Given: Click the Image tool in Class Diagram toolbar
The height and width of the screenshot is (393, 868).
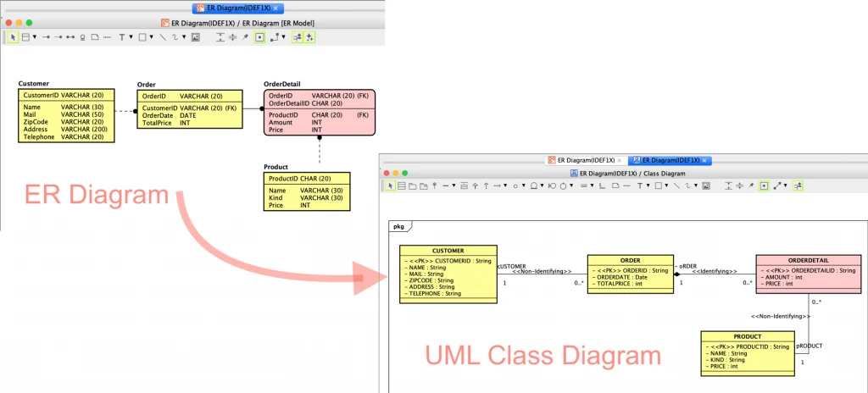Looking at the screenshot, I should click(706, 186).
